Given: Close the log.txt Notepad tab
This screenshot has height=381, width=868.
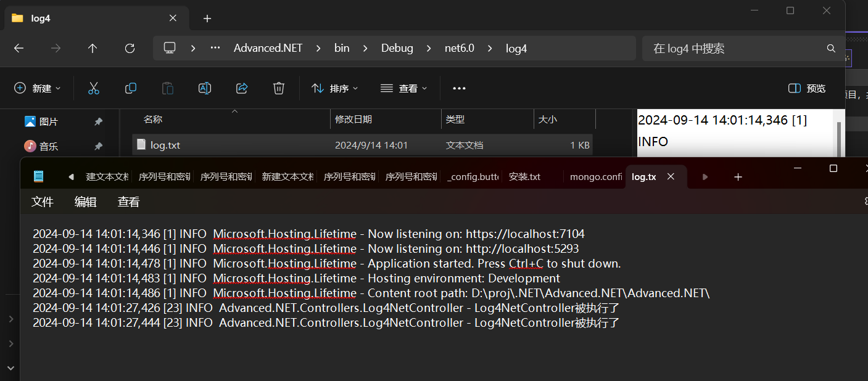Looking at the screenshot, I should tap(671, 176).
